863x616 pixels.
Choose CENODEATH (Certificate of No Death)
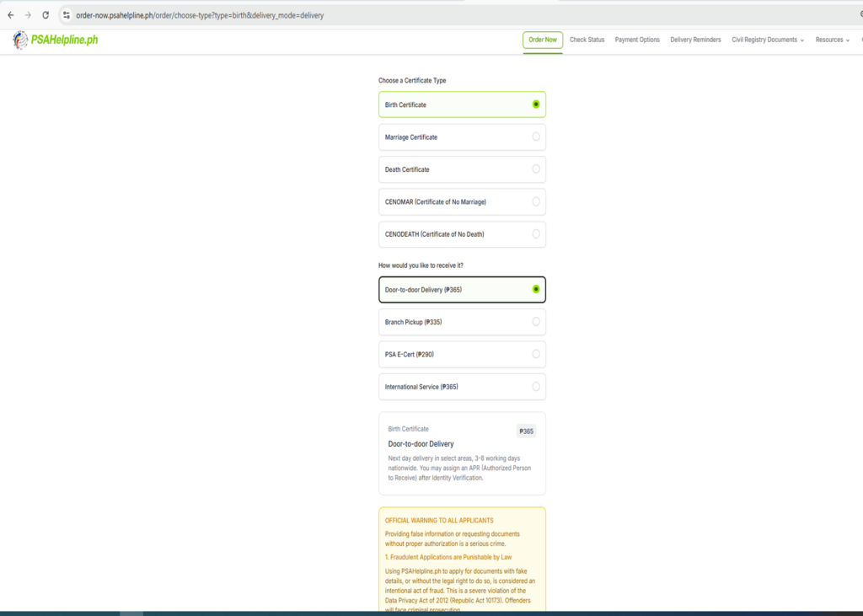(x=462, y=234)
